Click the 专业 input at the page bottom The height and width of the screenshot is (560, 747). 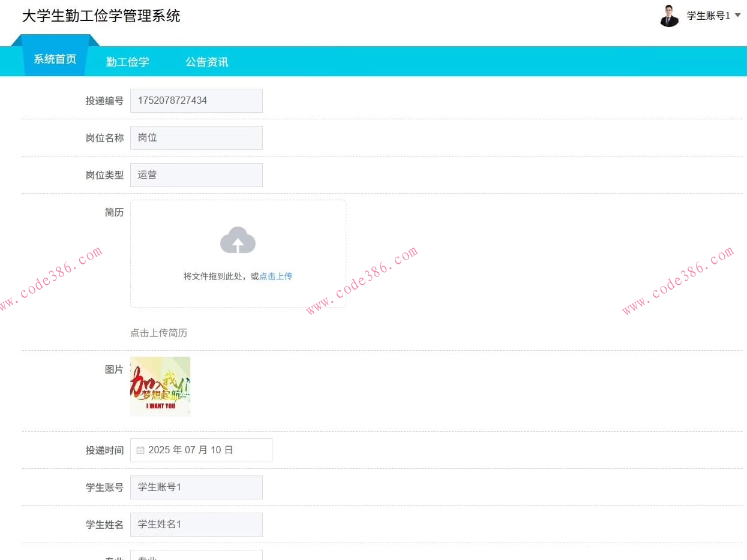point(196,558)
